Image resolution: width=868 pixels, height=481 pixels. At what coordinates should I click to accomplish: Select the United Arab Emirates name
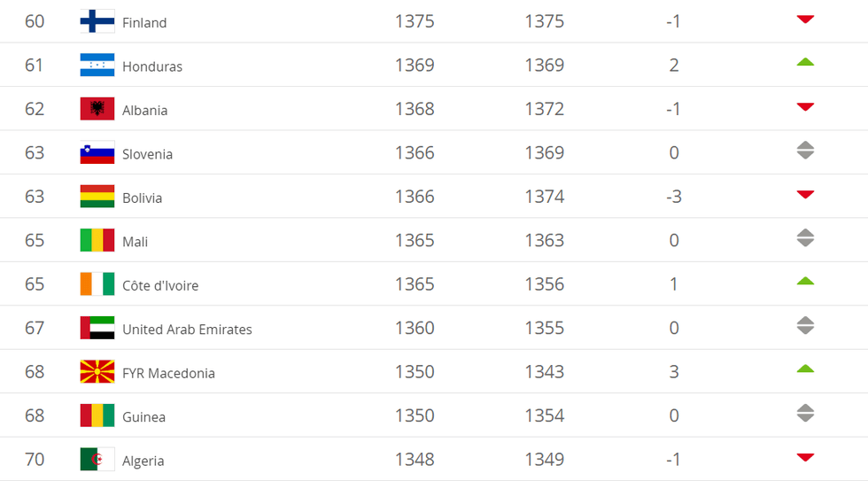click(187, 329)
